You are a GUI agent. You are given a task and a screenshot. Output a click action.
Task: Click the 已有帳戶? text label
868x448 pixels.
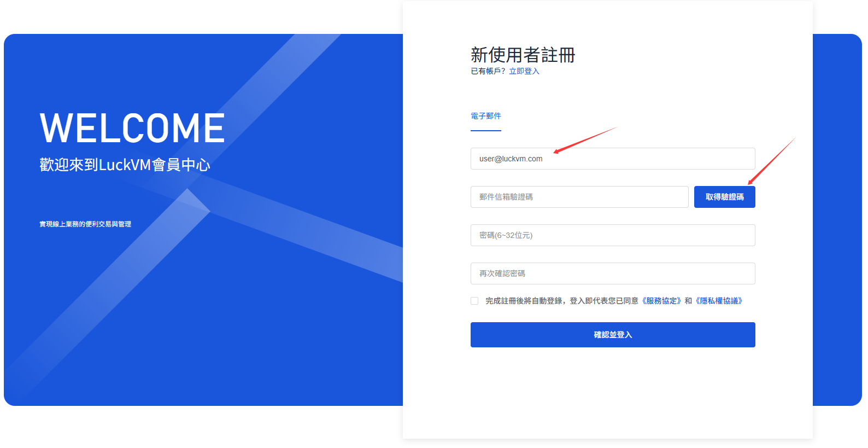(x=488, y=71)
